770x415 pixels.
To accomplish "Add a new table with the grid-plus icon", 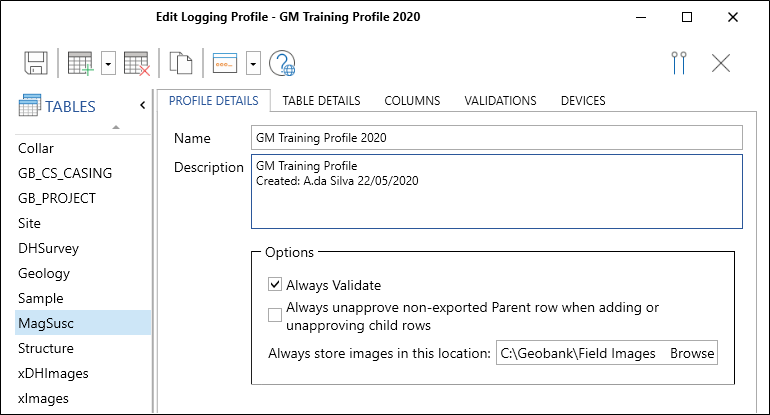I will (81, 63).
